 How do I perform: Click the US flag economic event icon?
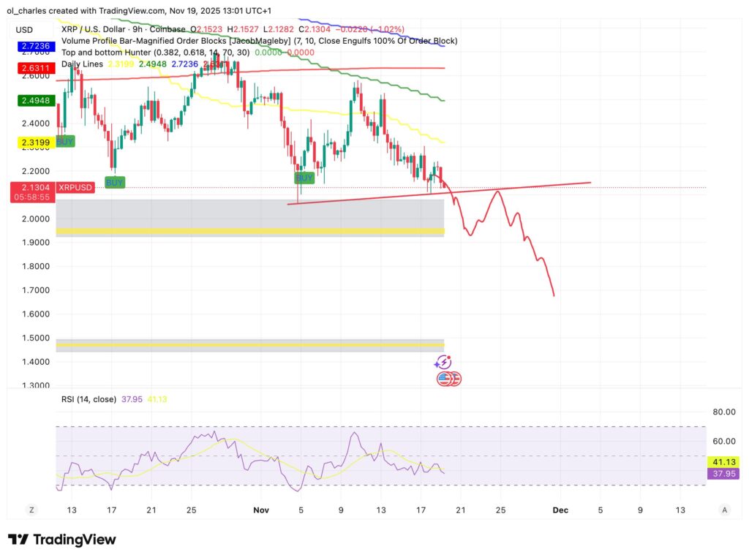(445, 379)
